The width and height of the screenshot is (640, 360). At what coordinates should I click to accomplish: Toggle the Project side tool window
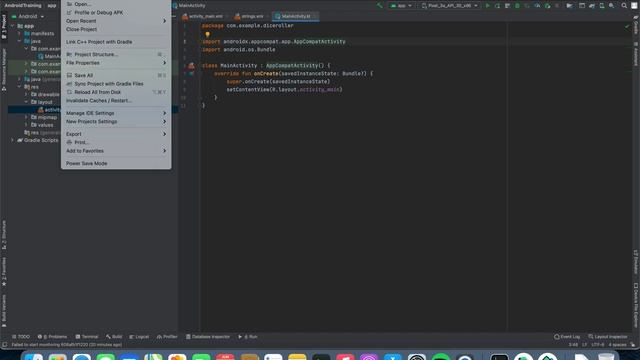pos(4,27)
